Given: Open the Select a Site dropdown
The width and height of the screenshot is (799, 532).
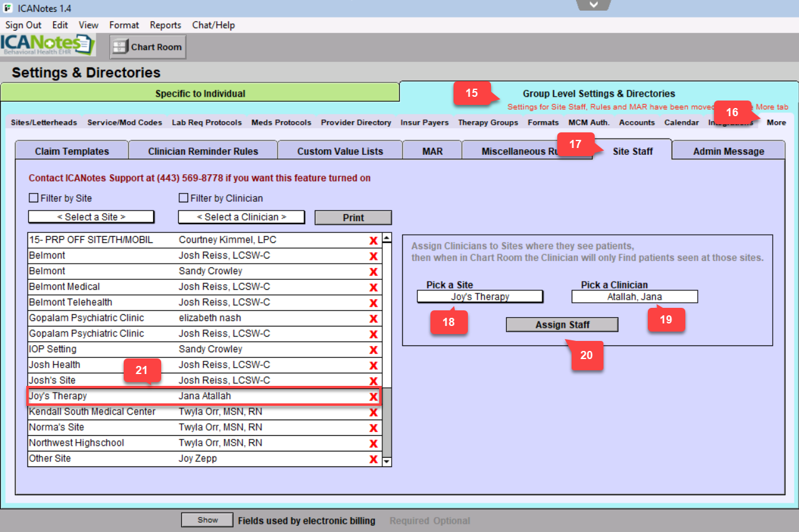Looking at the screenshot, I should pos(91,217).
